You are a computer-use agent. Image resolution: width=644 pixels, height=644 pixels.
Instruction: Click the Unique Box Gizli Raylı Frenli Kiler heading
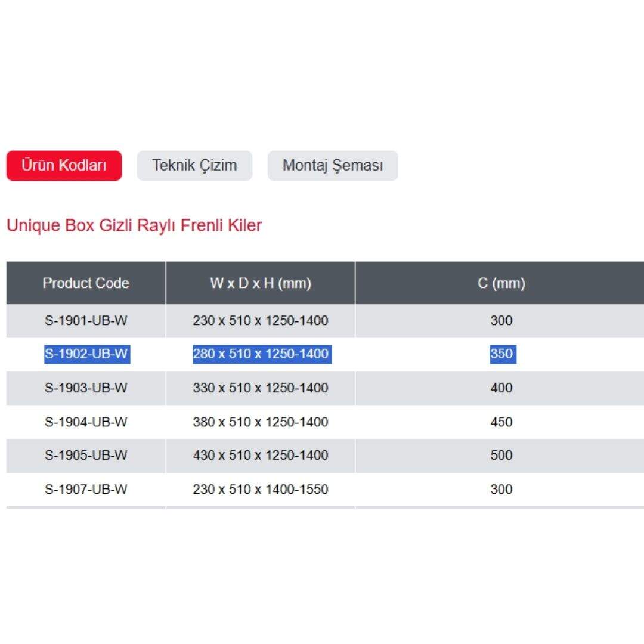click(134, 225)
